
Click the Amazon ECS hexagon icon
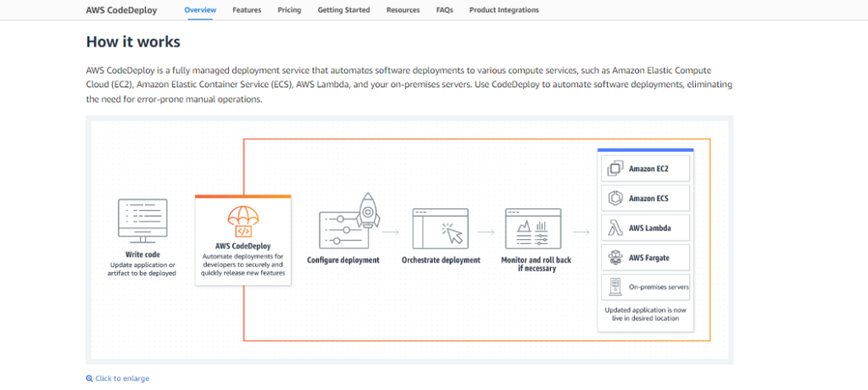coord(615,198)
